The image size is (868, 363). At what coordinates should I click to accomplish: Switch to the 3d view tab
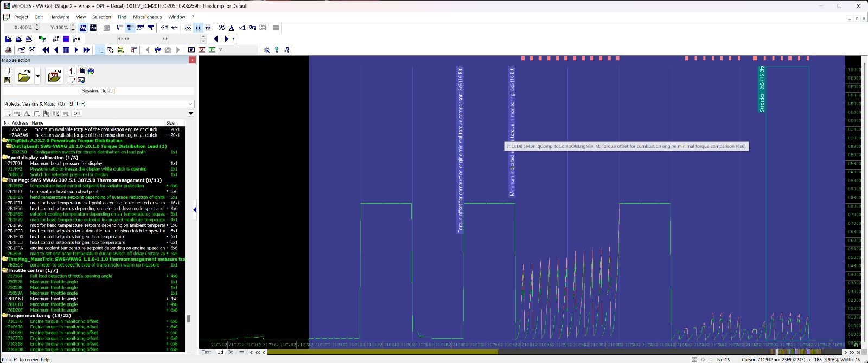tap(231, 352)
